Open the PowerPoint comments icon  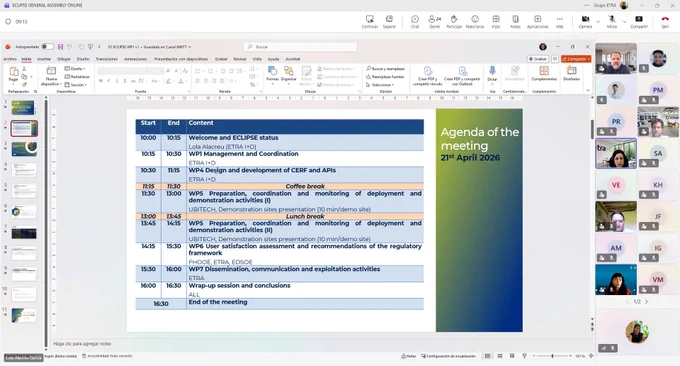coord(554,59)
